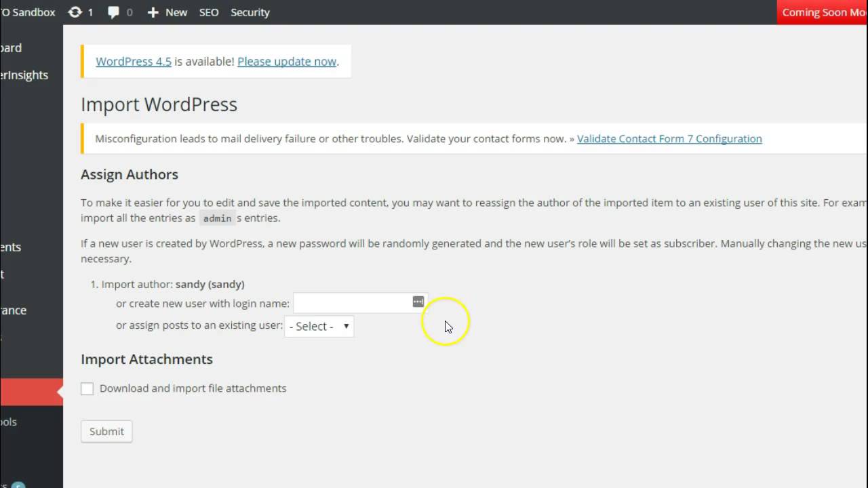This screenshot has width=868, height=488.
Task: Open the SEO admin bar menu
Action: (x=209, y=12)
